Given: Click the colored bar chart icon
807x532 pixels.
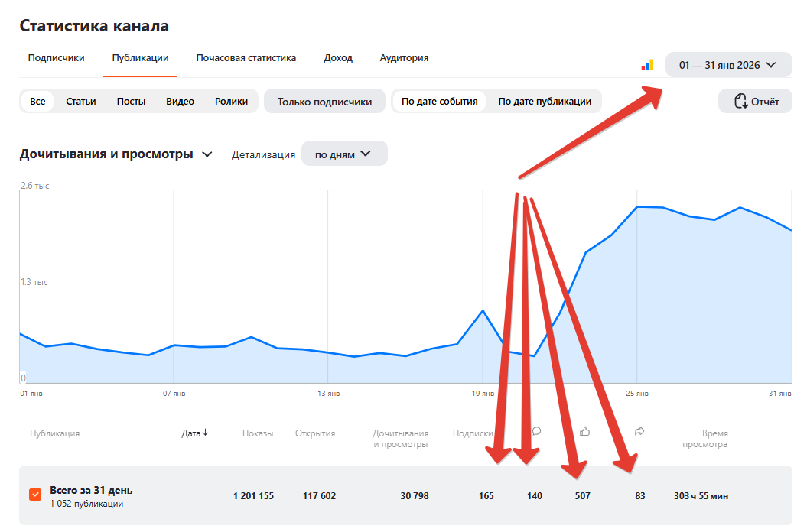Looking at the screenshot, I should (647, 65).
